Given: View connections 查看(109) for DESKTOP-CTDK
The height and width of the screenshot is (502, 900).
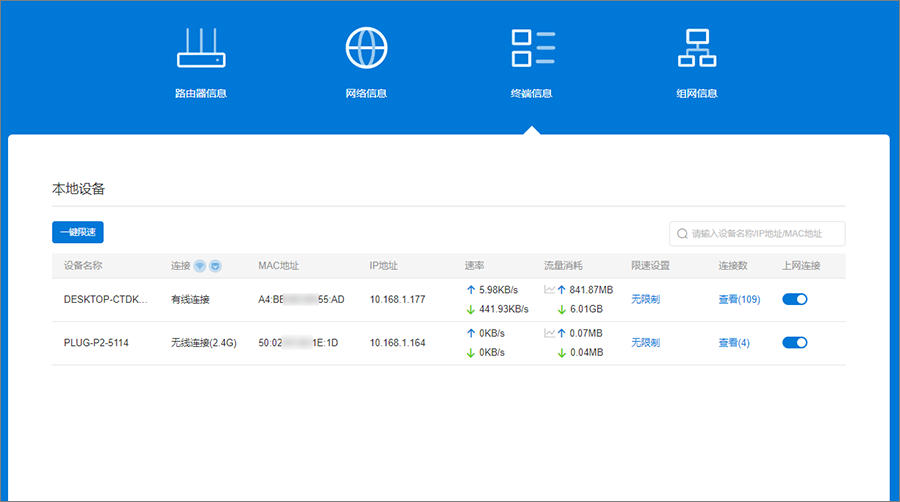Looking at the screenshot, I should click(739, 299).
